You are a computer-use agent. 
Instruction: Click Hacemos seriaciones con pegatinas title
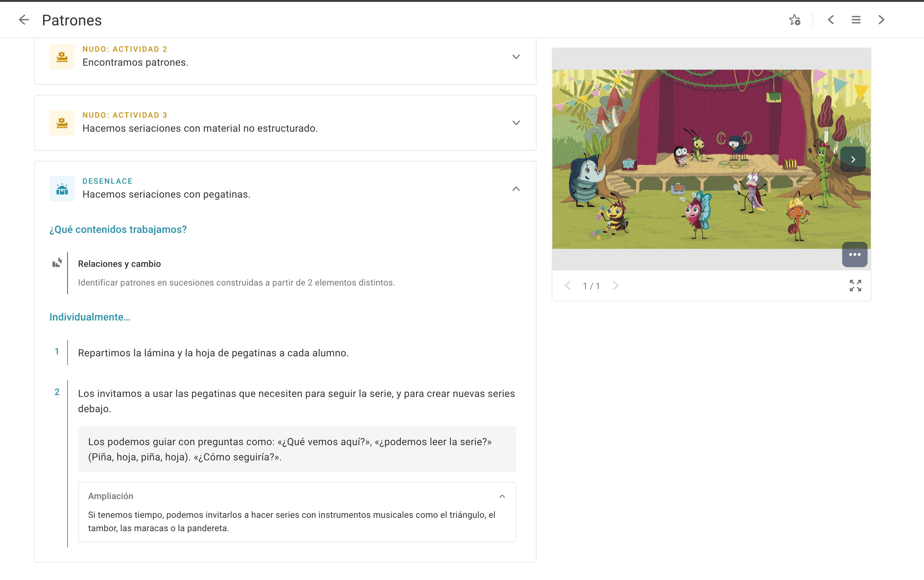166,194
